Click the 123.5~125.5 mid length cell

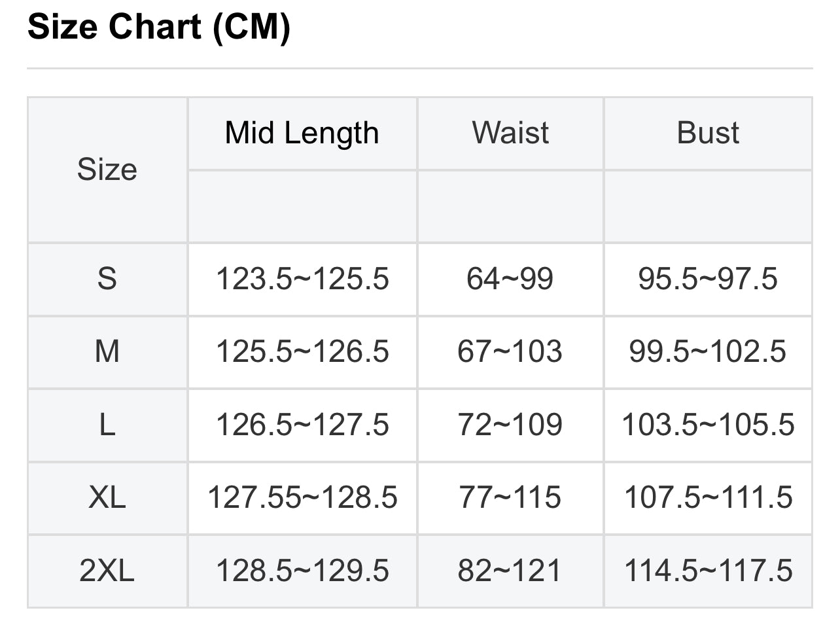click(x=302, y=279)
